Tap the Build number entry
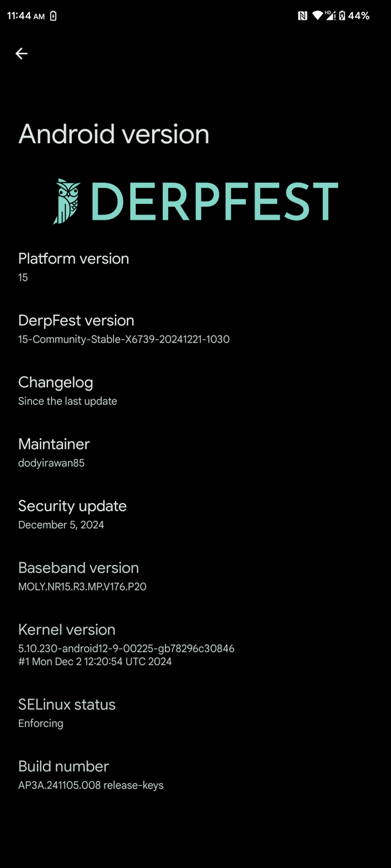391x868 pixels. pos(195,775)
